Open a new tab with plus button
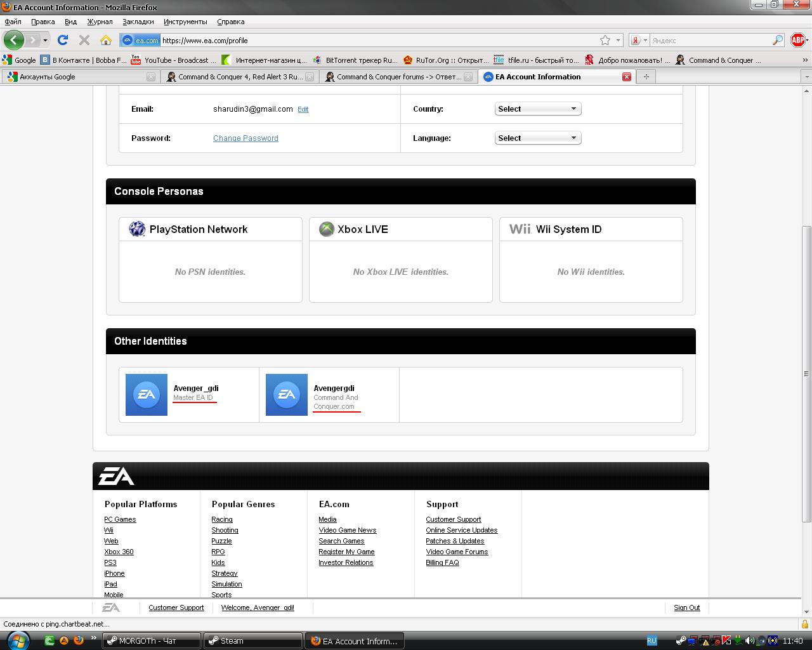Screen dimensions: 812x650 [x=646, y=77]
